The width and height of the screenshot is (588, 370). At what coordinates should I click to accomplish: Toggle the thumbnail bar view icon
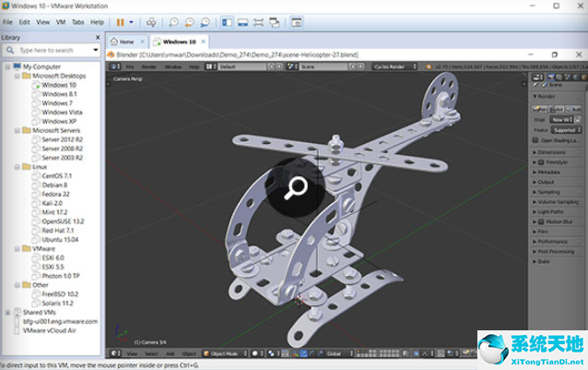tap(242, 22)
